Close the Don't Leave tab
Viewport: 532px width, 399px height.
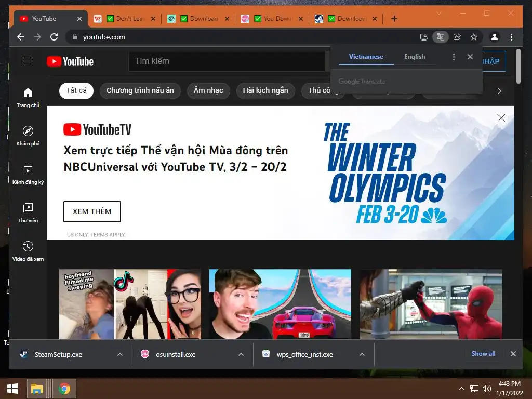tap(153, 19)
